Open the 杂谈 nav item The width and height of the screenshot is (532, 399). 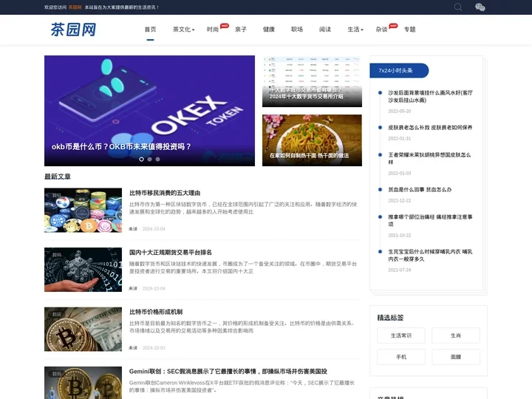382,30
